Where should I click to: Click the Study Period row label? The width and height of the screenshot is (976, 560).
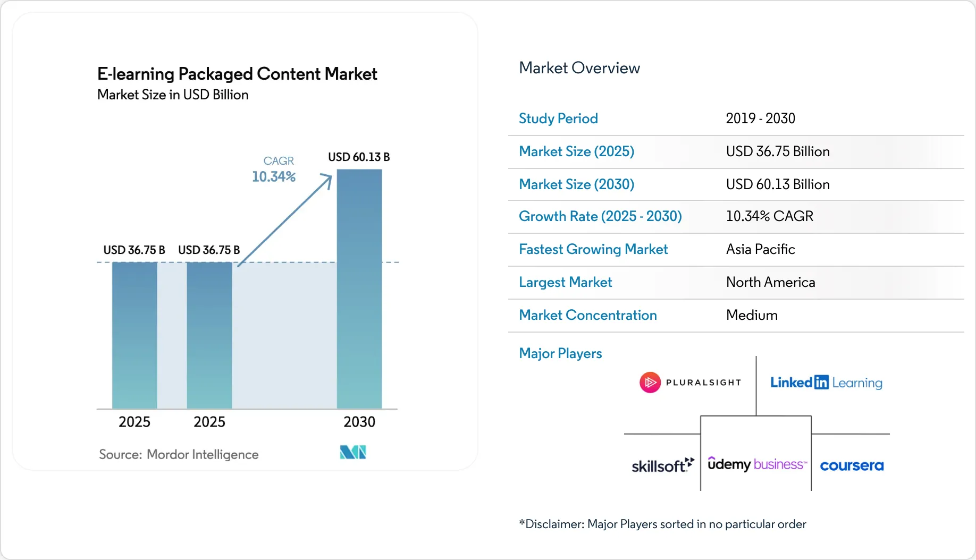tap(558, 118)
